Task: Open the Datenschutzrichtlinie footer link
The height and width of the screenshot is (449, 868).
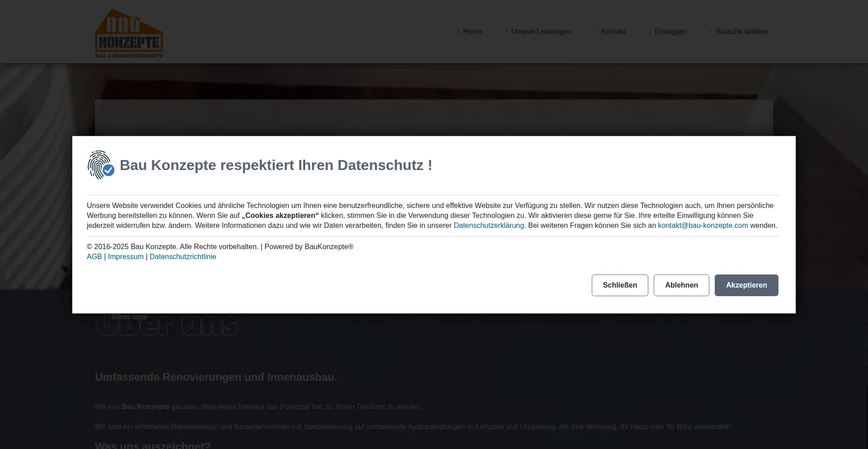Action: pos(183,257)
